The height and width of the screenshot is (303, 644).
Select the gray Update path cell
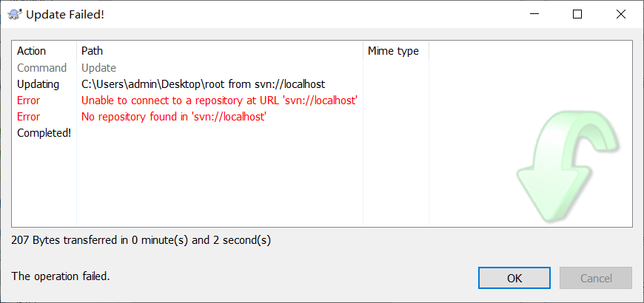coord(98,68)
